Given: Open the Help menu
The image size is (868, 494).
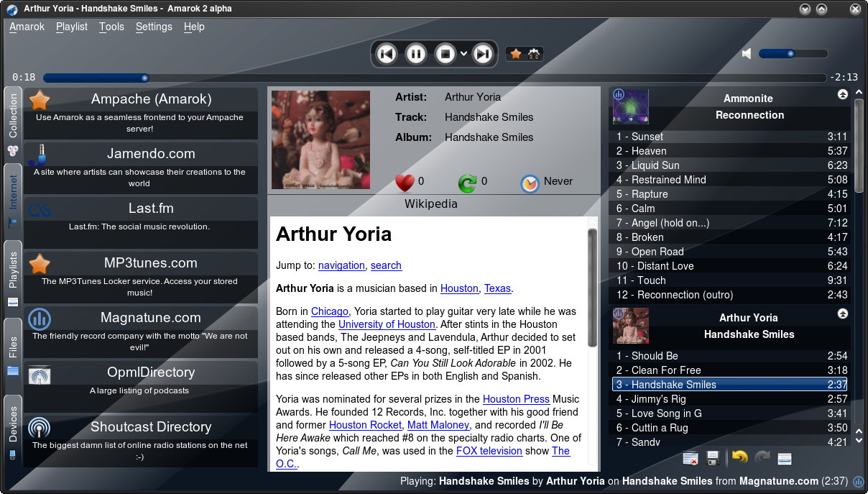Looking at the screenshot, I should [194, 27].
